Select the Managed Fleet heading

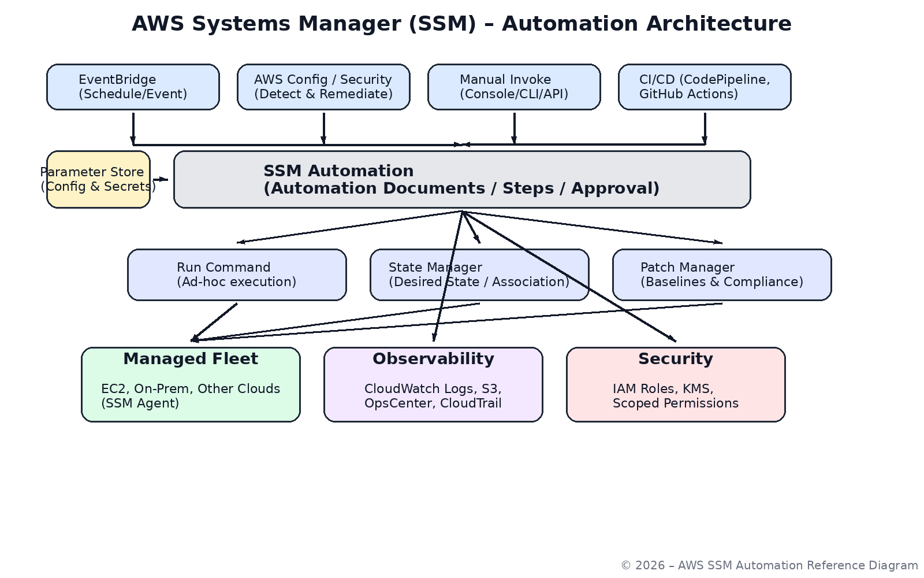point(191,359)
